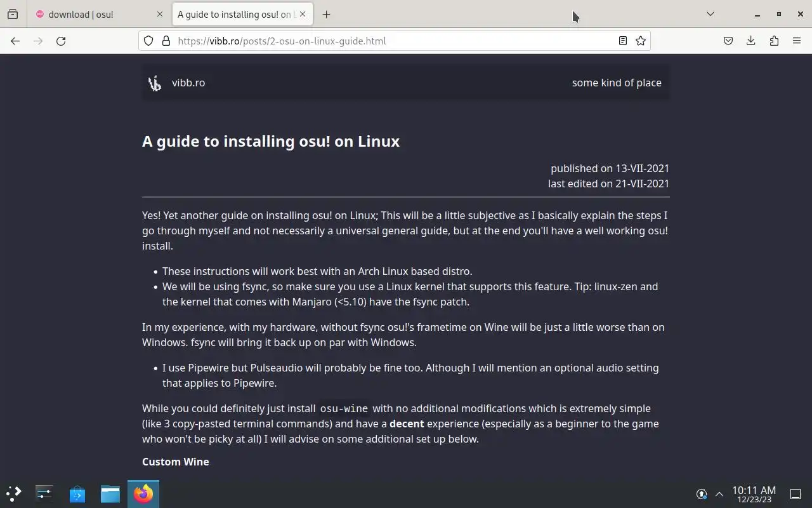Click the show desktop button
Screen dimensions: 812x508
796,494
